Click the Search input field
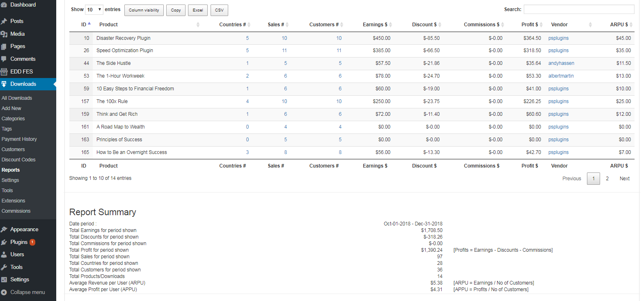The width and height of the screenshot is (644, 301). coord(579,9)
